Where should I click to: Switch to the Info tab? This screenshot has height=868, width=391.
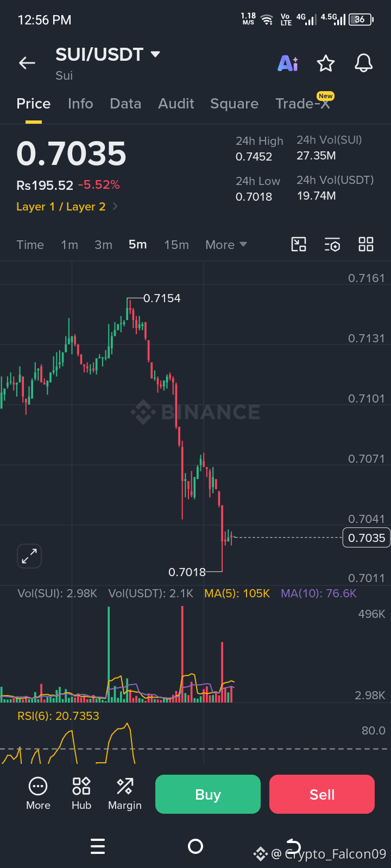(x=80, y=104)
